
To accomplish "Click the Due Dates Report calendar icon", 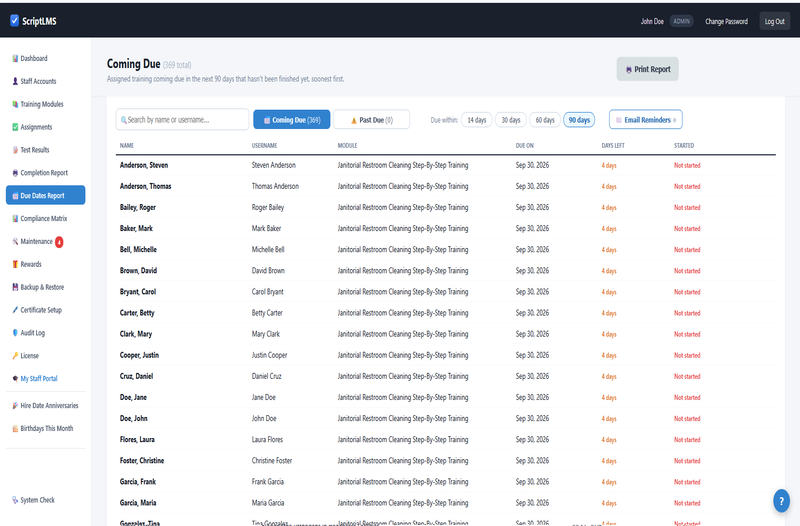I will point(15,196).
